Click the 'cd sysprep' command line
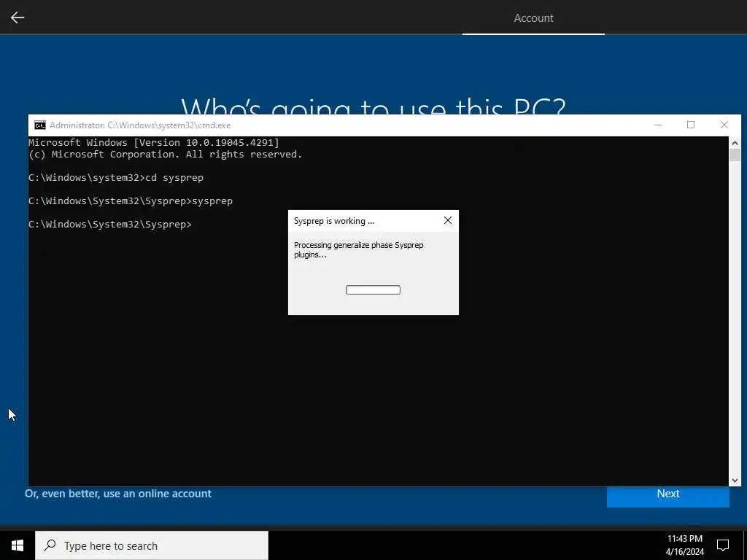The image size is (747, 560). pyautogui.click(x=116, y=178)
